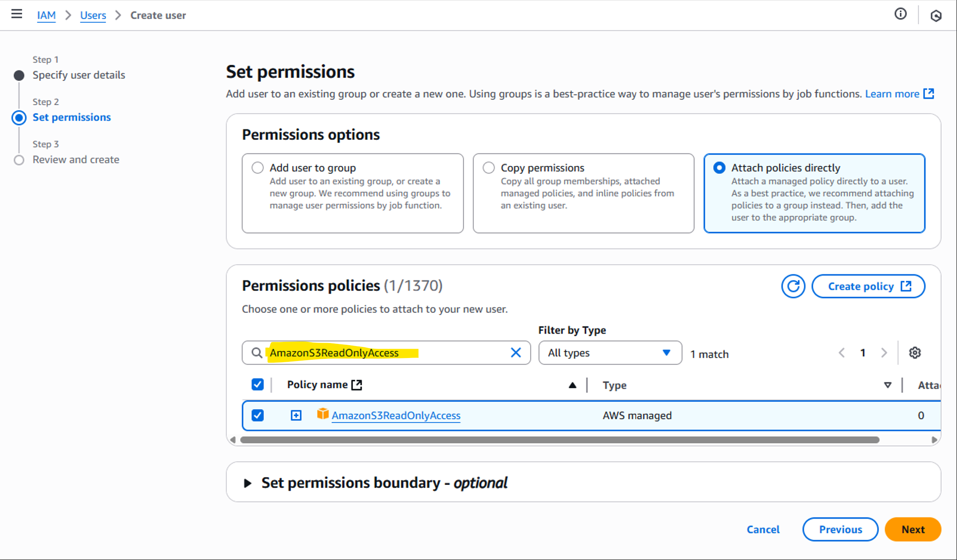957x560 pixels.
Task: Click the info panel icon
Action: pyautogui.click(x=900, y=14)
